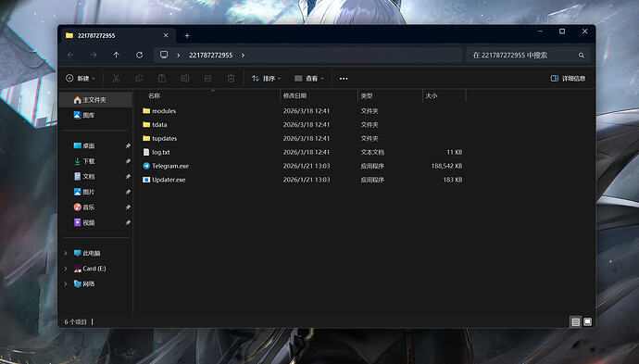This screenshot has width=639, height=364.
Task: Click the Paste toolbar icon
Action: pyautogui.click(x=162, y=78)
